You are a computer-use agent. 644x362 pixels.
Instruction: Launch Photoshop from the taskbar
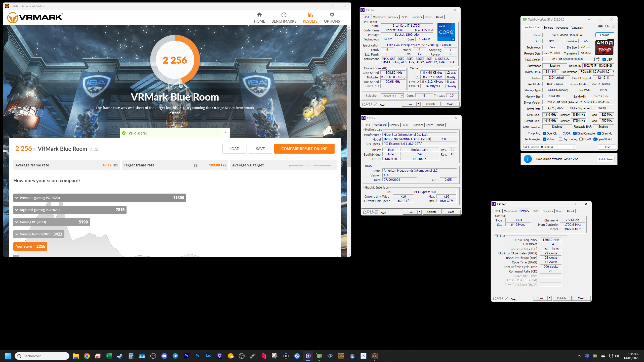point(197,356)
